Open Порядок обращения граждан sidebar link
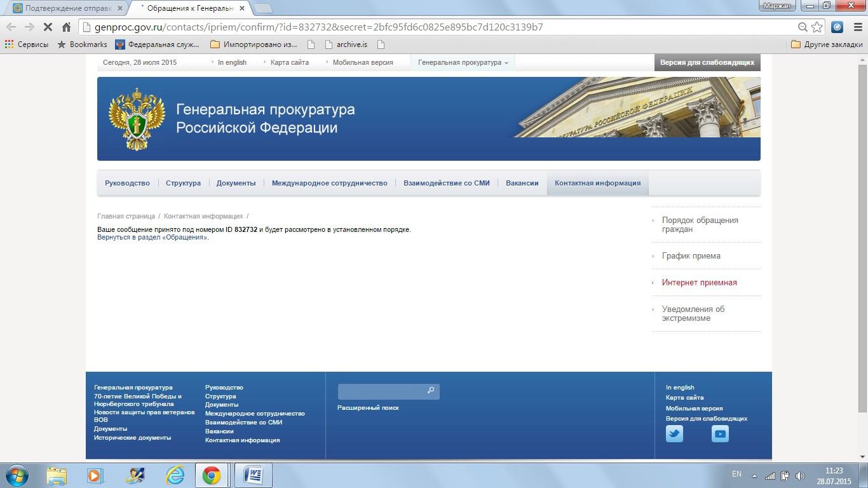Viewport: 868px width, 488px height. 700,225
